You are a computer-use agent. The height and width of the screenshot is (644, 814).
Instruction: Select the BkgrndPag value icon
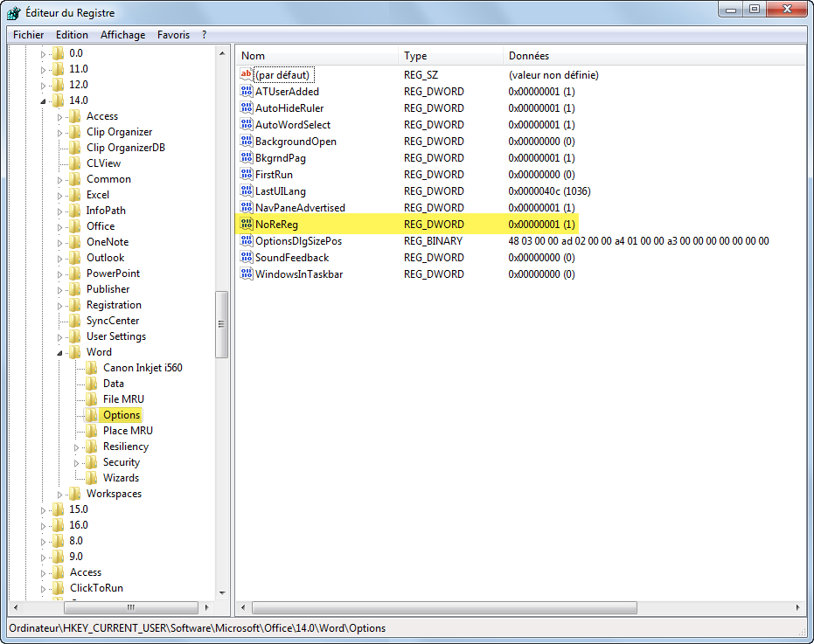click(x=246, y=158)
